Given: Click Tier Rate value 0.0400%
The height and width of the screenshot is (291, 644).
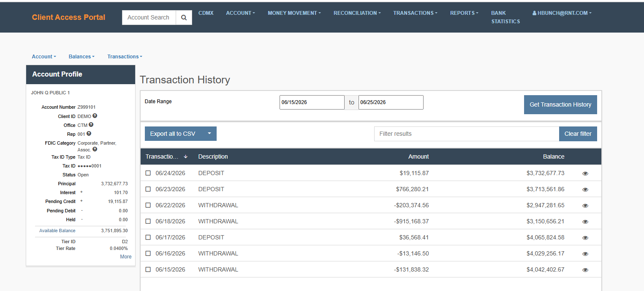Looking at the screenshot, I should click(x=119, y=249).
